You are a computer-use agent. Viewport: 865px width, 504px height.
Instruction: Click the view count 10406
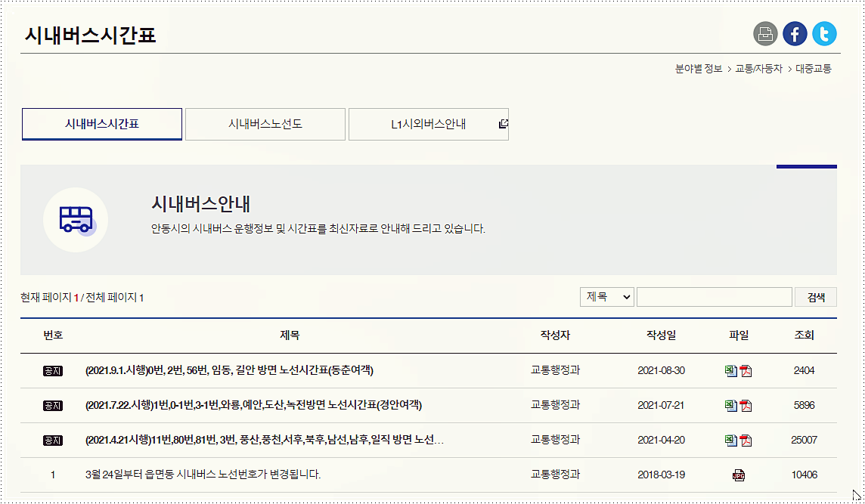click(804, 475)
